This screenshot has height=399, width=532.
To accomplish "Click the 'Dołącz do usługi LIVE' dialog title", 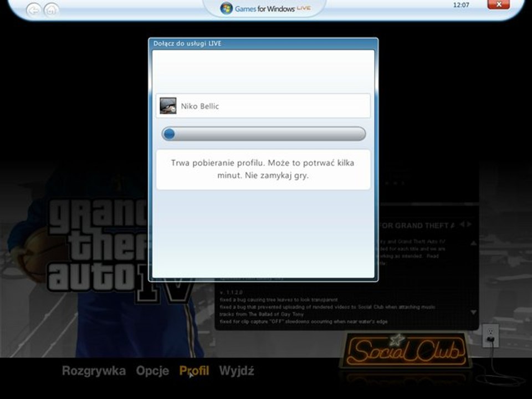I will click(x=187, y=43).
